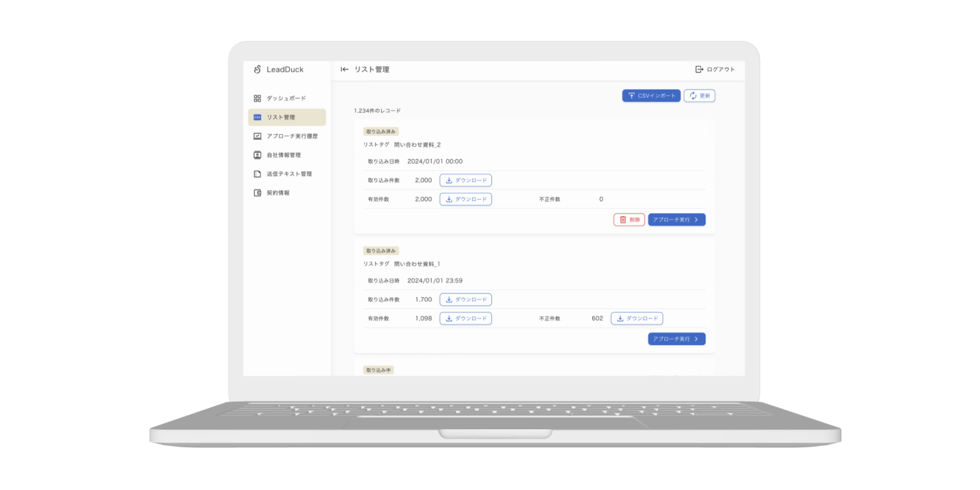
Task: Download the 不正件数 602 file
Action: click(637, 318)
